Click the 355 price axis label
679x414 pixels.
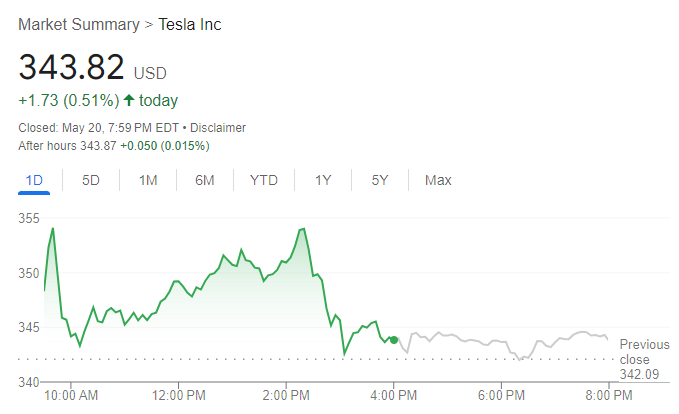coord(28,218)
